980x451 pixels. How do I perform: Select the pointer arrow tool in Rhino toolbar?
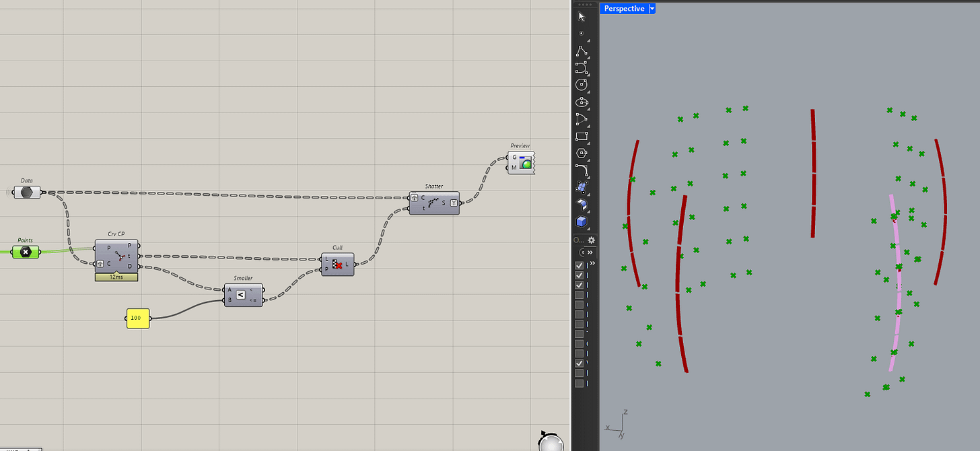click(582, 16)
